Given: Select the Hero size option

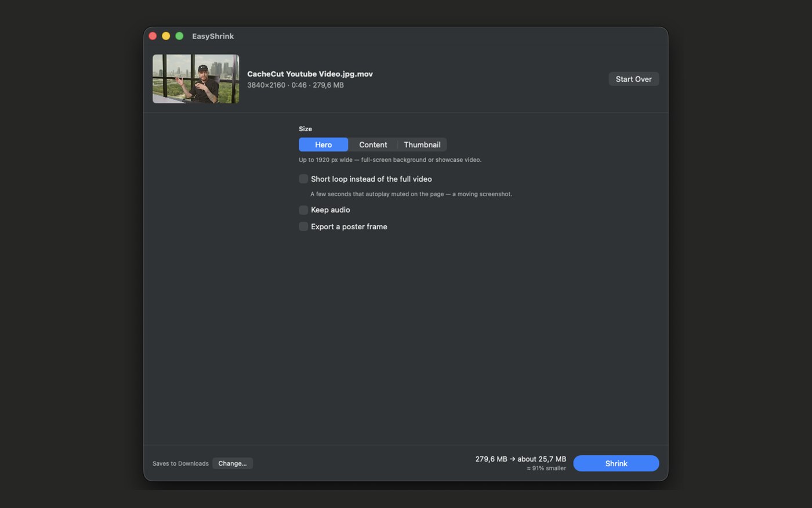Looking at the screenshot, I should click(323, 145).
